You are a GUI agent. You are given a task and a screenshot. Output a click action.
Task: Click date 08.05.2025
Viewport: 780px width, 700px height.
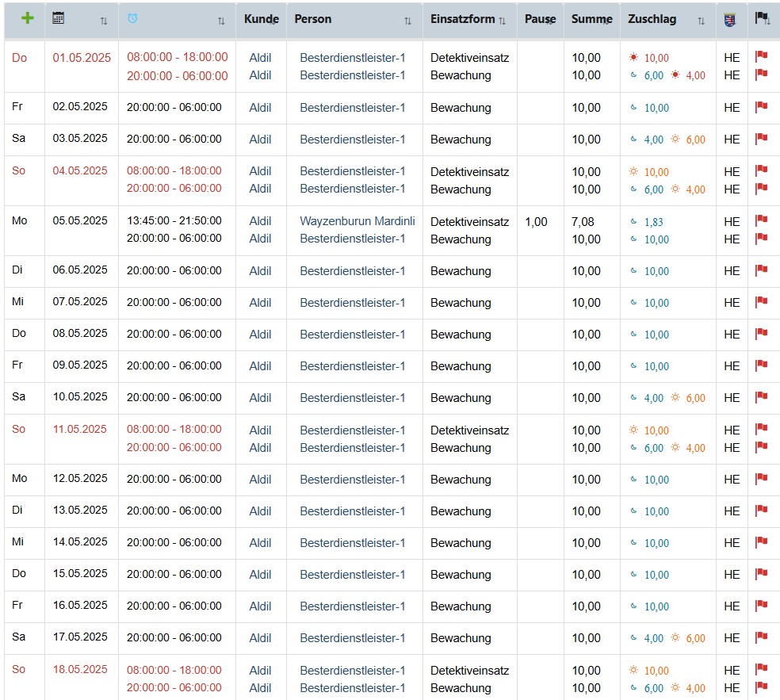80,333
